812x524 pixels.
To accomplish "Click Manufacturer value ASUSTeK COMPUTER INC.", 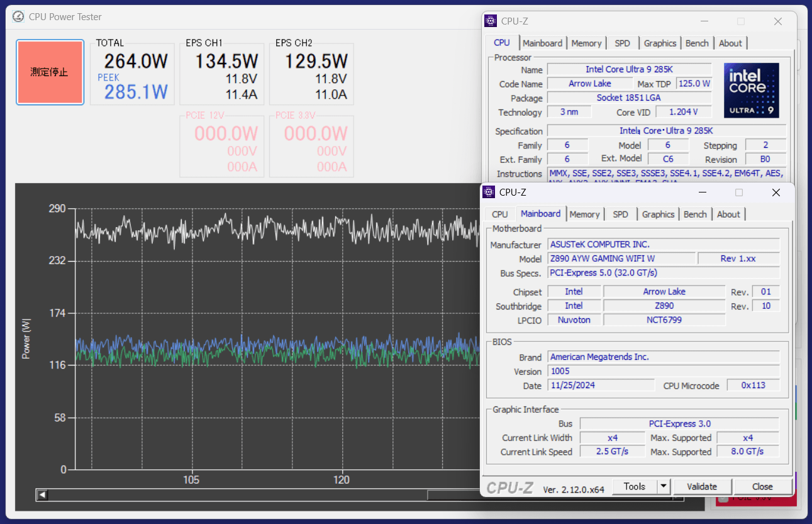I will point(664,244).
